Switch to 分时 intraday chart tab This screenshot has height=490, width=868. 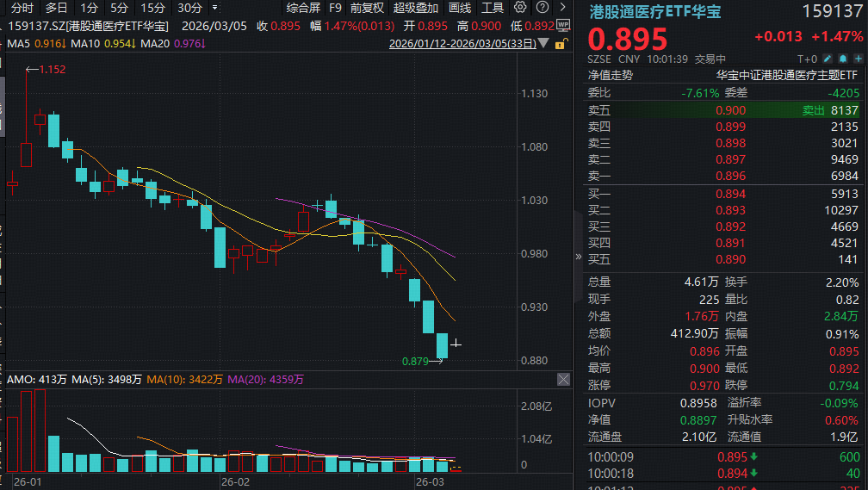[x=22, y=9]
